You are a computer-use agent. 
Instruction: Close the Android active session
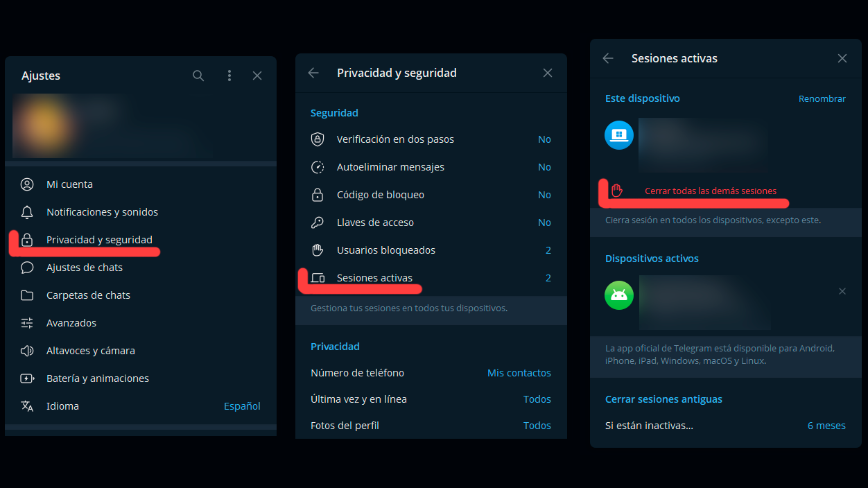842,290
